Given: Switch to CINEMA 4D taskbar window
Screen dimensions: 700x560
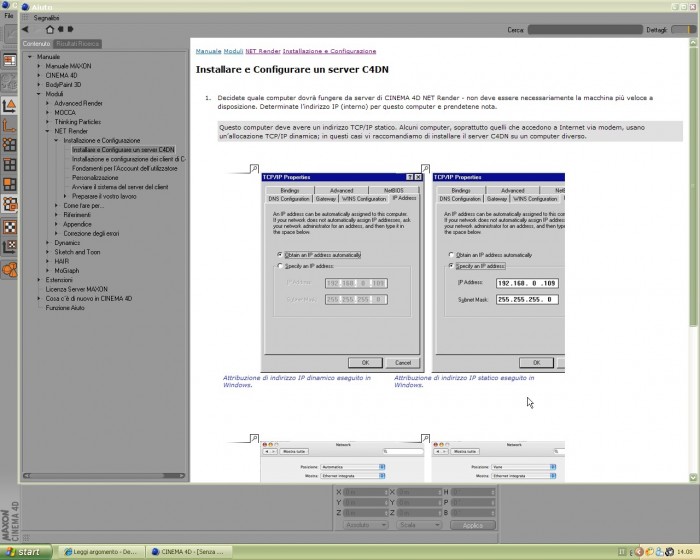Looking at the screenshot, I should coord(188,552).
